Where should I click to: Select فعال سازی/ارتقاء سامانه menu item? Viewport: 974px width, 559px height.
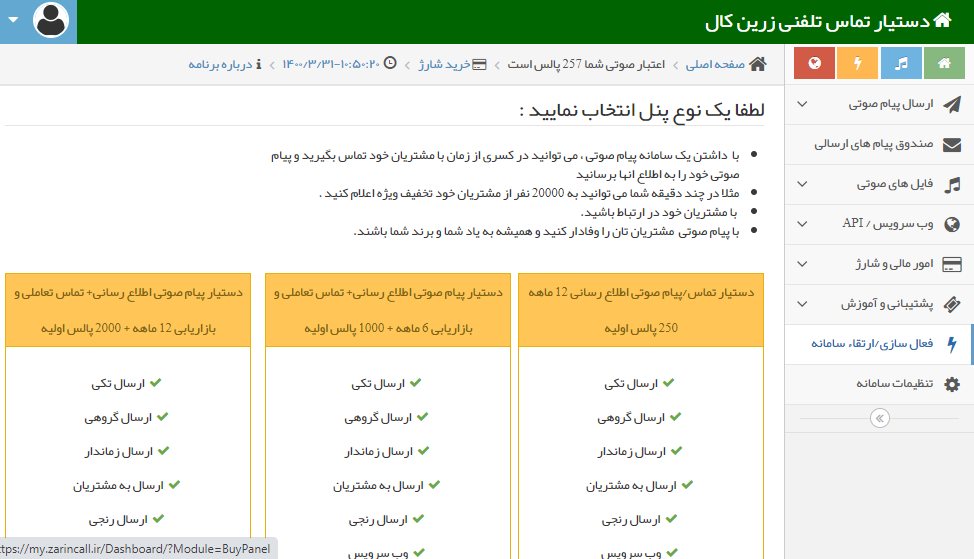(x=879, y=344)
